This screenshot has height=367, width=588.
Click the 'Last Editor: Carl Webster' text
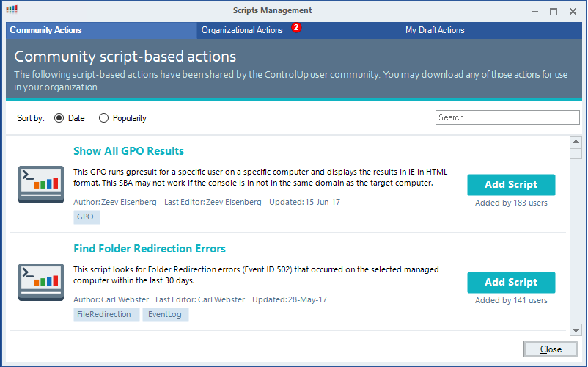point(200,299)
